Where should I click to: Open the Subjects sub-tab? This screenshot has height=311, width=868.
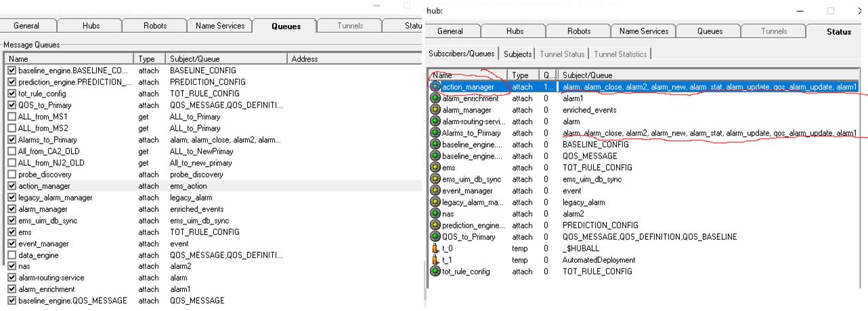click(x=518, y=54)
